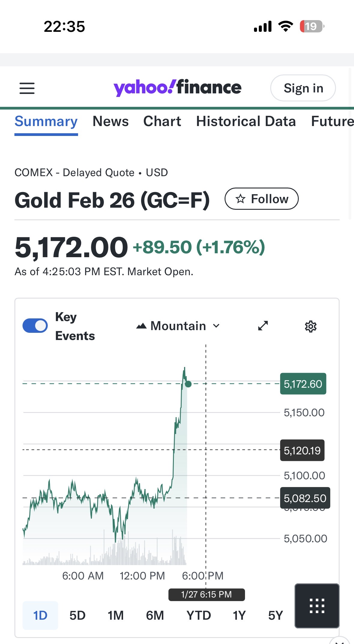Screen dimensions: 354x644
Task: Switch to the News tab
Action: (110, 122)
